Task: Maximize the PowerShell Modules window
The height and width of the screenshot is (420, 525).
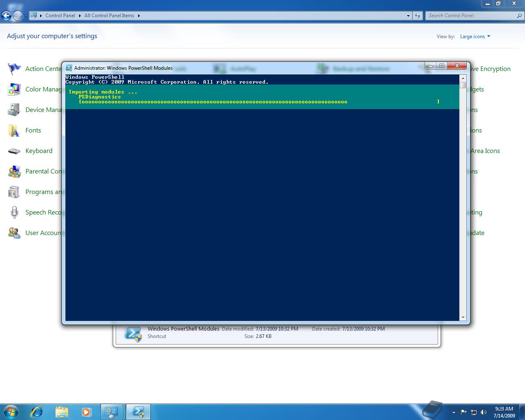Action: click(441, 66)
